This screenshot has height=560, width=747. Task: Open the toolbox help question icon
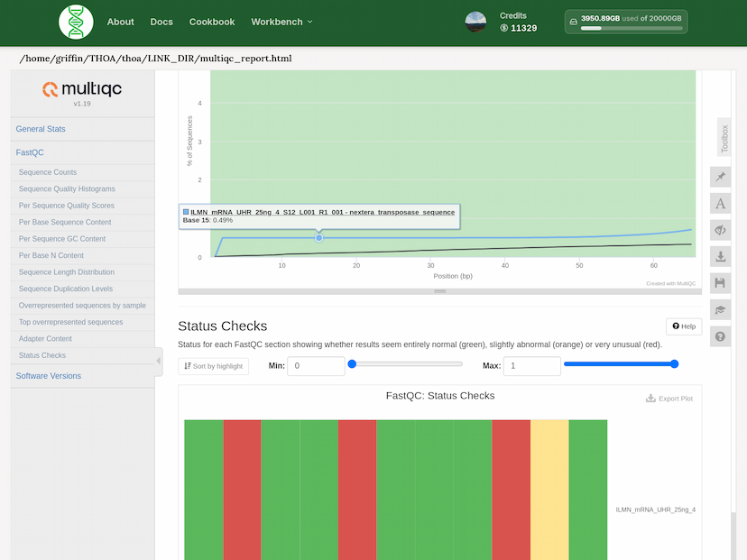pyautogui.click(x=720, y=336)
